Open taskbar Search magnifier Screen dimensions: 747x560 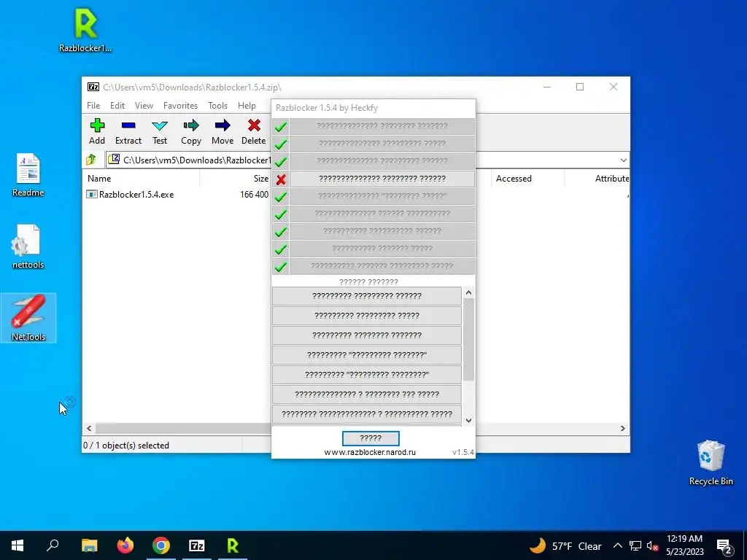[53, 545]
